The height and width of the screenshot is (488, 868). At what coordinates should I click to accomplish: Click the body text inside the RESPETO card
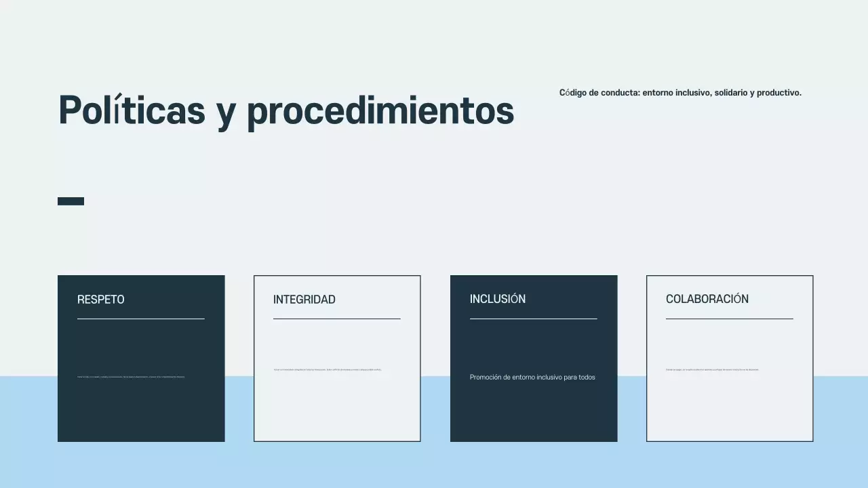point(132,377)
